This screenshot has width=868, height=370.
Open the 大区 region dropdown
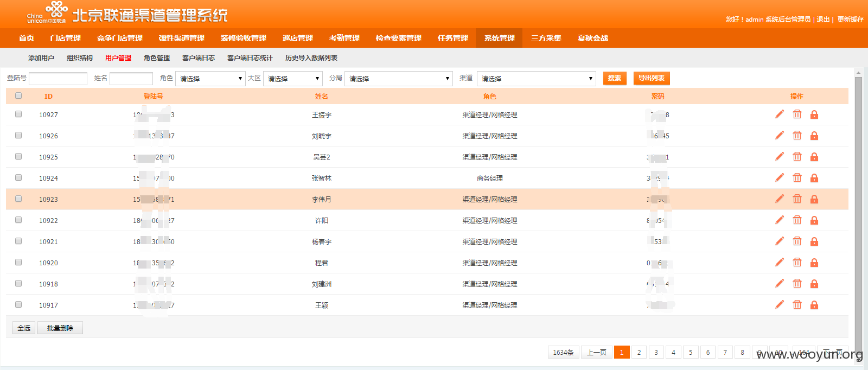(x=293, y=79)
